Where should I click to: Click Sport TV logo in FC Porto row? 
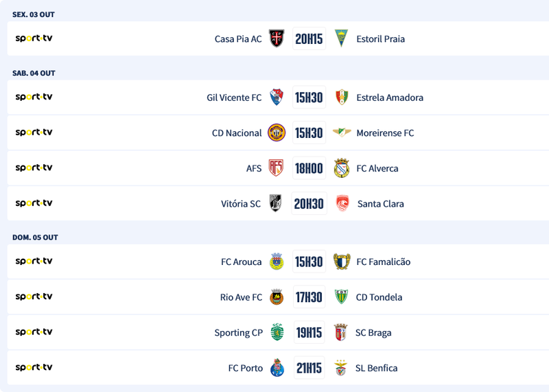pyautogui.click(x=34, y=367)
